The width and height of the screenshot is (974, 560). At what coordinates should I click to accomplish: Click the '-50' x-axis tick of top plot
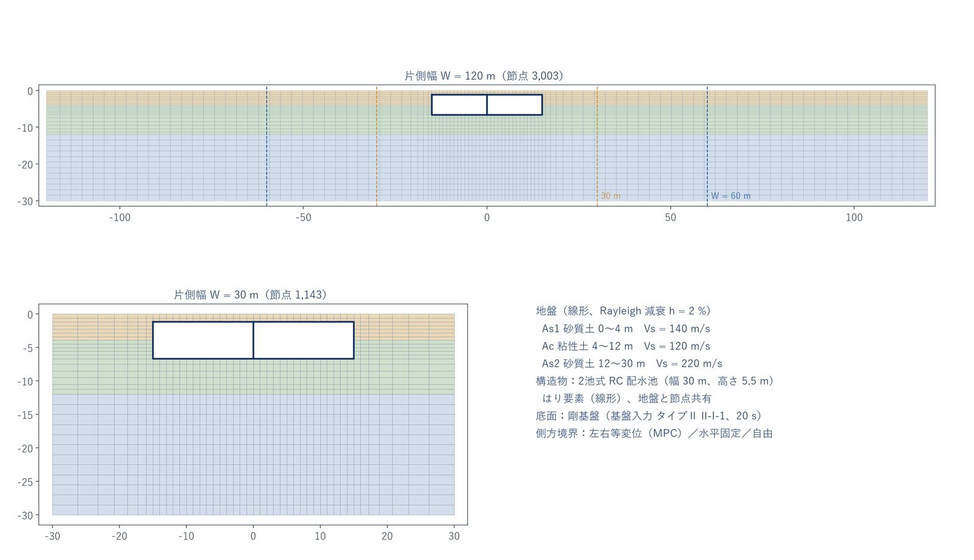pos(303,218)
